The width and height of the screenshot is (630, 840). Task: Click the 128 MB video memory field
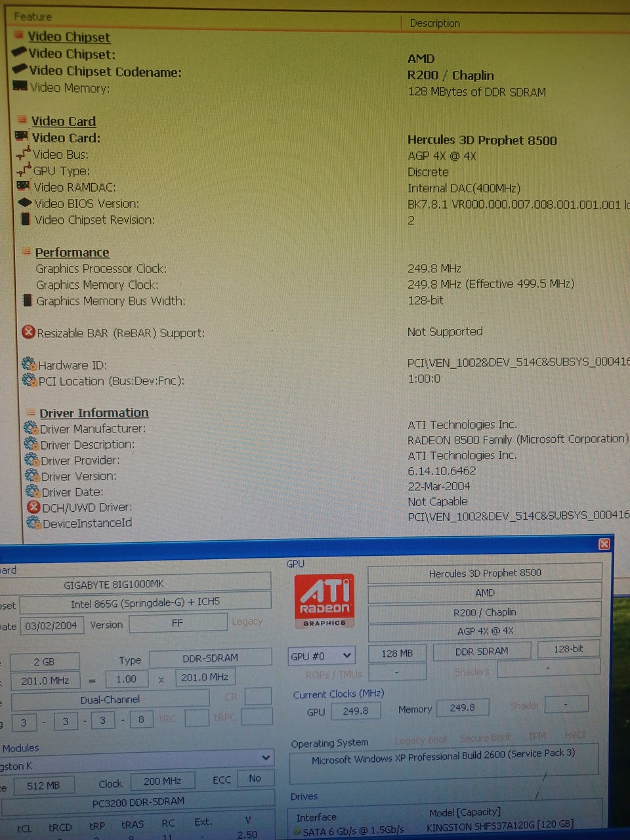tap(397, 653)
